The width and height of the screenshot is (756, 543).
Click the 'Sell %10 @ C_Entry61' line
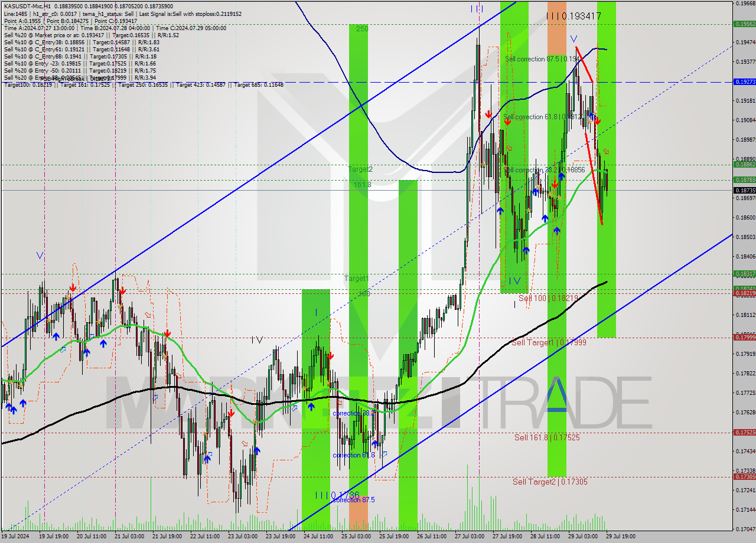pyautogui.click(x=82, y=49)
